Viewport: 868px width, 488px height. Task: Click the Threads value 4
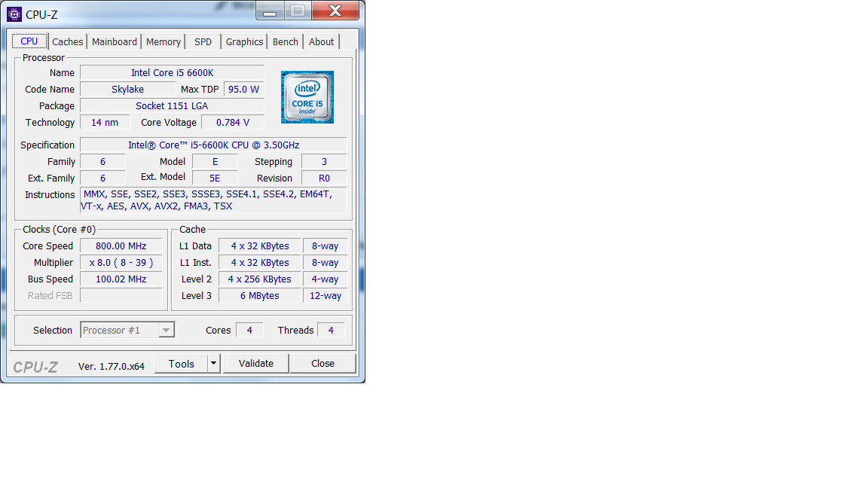331,330
